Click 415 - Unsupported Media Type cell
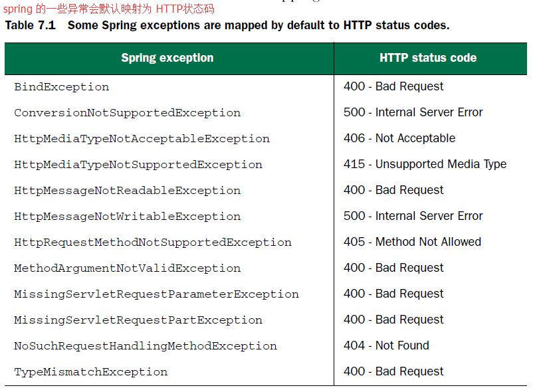Viewport: 539px width, 392px height. (425, 164)
